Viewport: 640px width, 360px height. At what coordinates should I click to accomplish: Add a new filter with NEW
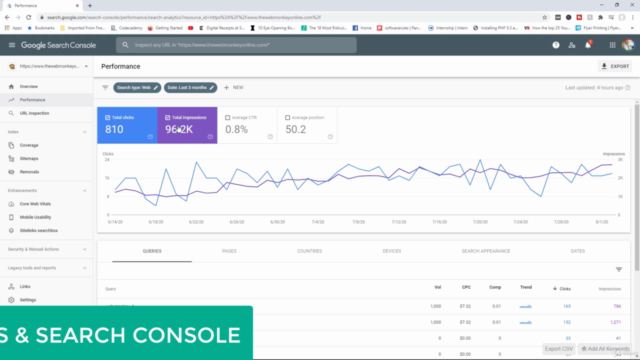tap(233, 87)
